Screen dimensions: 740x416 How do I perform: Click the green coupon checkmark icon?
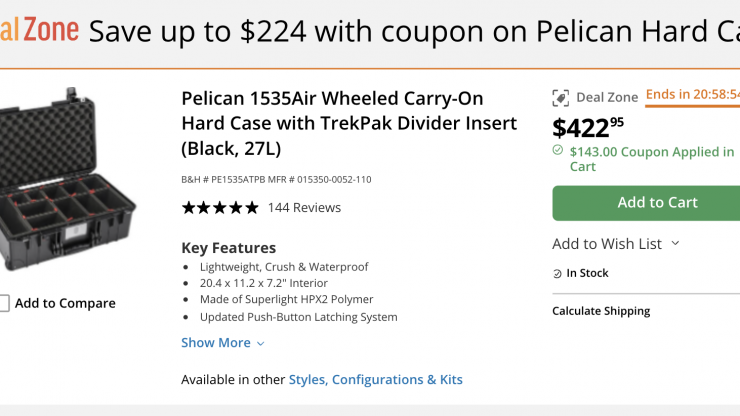point(558,151)
